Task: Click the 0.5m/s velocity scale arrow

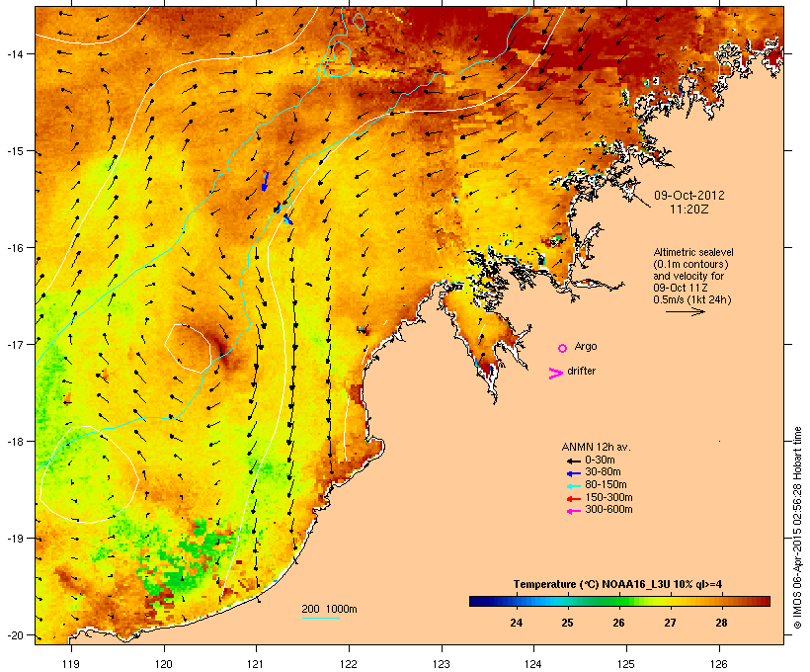Action: (685, 311)
